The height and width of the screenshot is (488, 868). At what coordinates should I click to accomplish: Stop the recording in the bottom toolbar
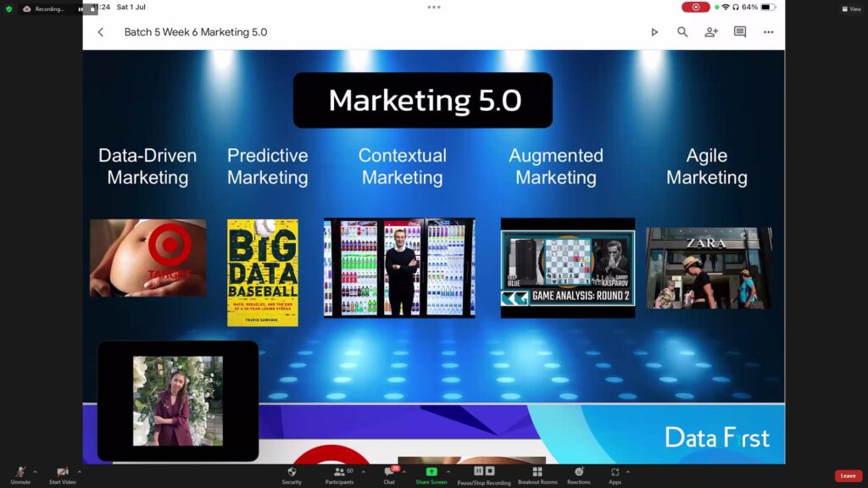(x=490, y=471)
